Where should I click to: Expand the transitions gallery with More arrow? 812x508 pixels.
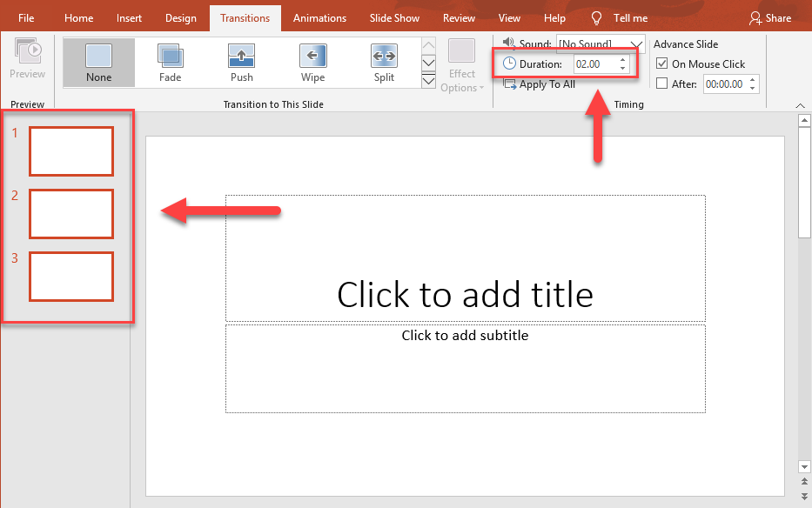pyautogui.click(x=429, y=81)
